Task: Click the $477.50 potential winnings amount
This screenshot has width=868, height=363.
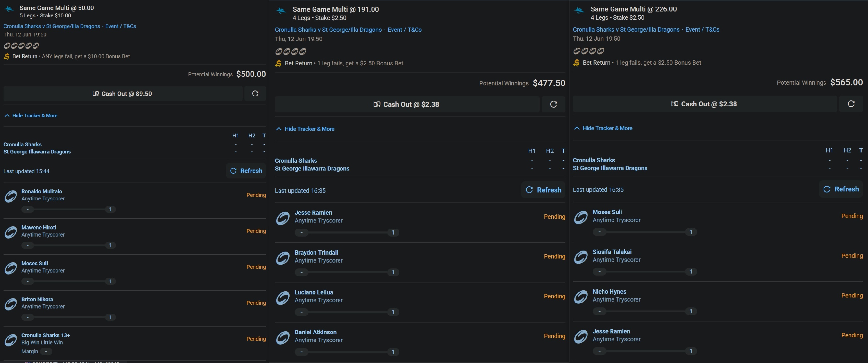Action: [x=549, y=83]
